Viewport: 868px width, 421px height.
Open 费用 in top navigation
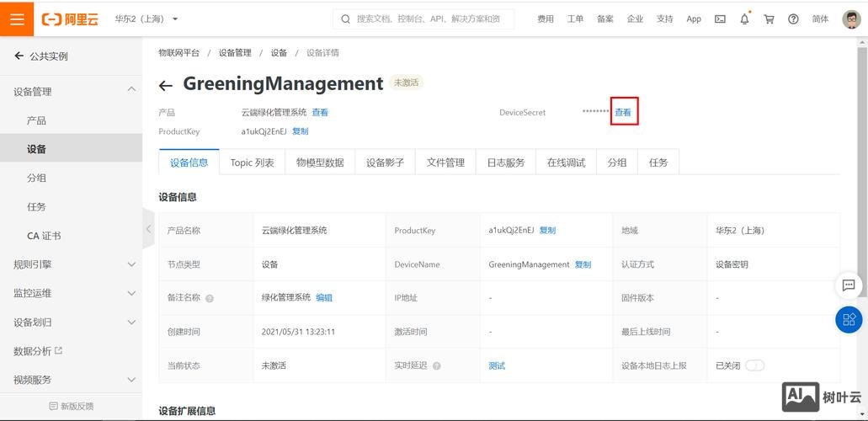(x=546, y=19)
